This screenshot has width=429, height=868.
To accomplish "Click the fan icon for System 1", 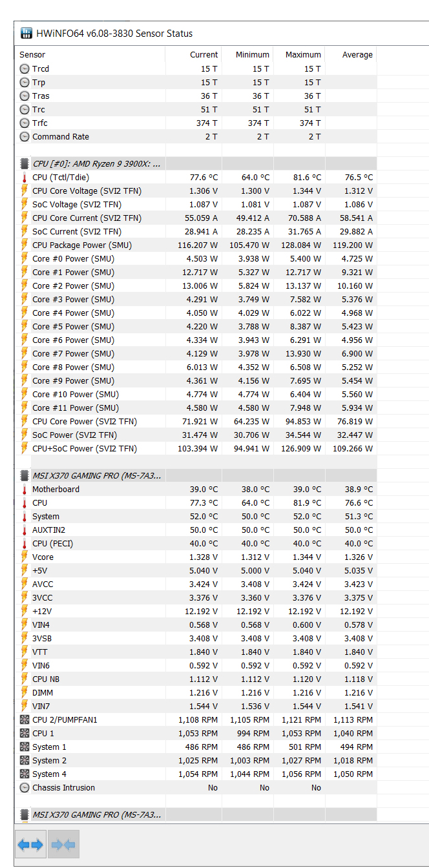I will 25,747.
